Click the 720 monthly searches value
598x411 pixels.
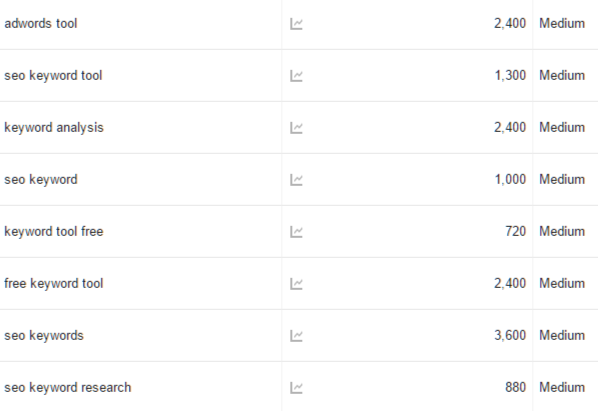pyautogui.click(x=516, y=231)
